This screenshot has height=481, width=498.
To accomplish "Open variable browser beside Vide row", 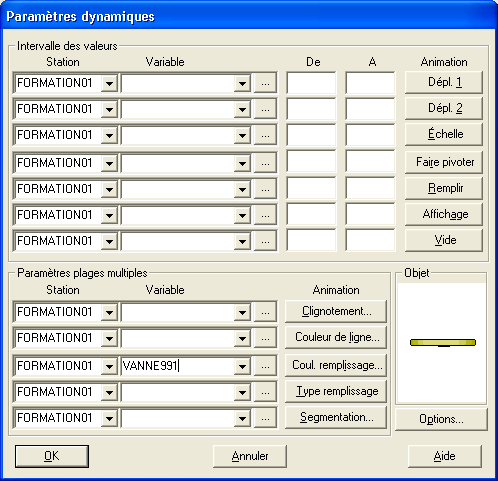I will click(265, 241).
